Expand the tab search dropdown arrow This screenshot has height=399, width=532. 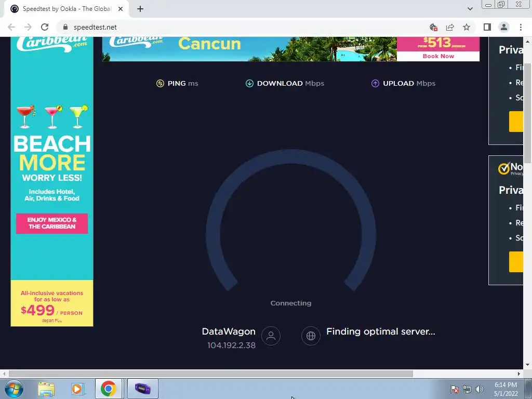470,9
